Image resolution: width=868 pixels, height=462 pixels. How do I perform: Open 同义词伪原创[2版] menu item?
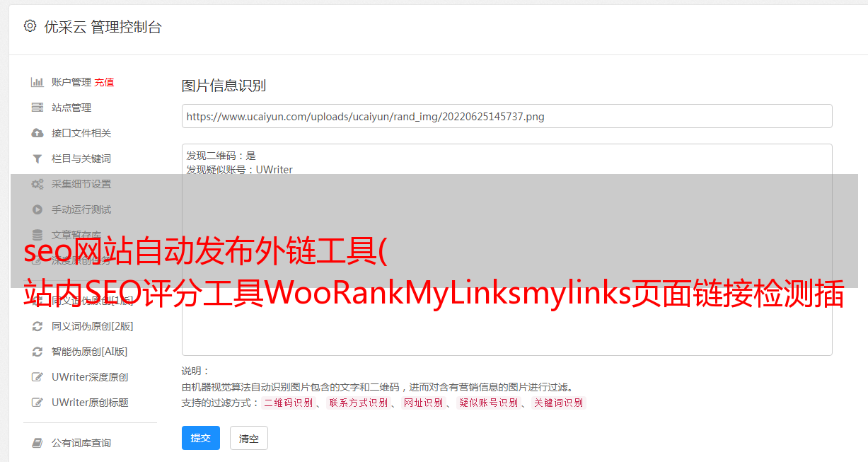pyautogui.click(x=93, y=326)
